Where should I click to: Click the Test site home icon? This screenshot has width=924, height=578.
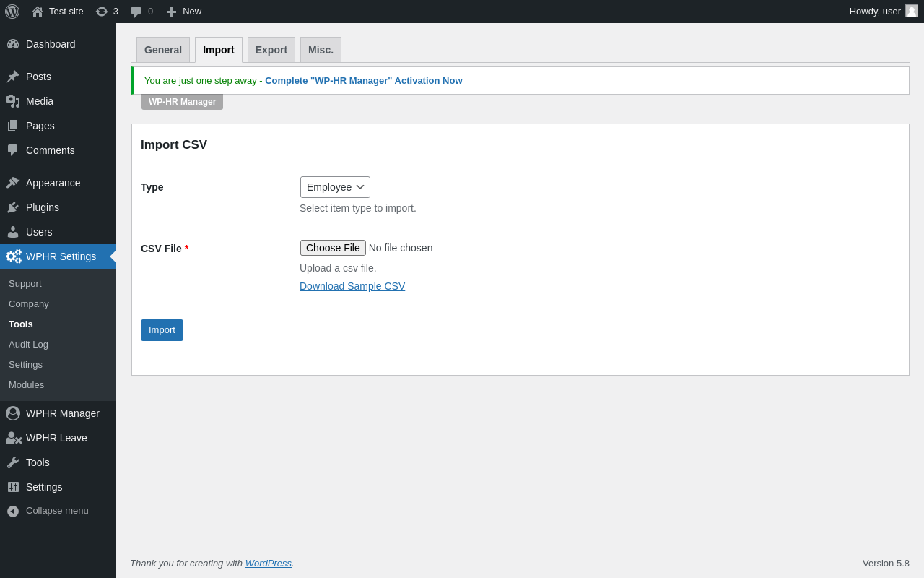tap(38, 12)
